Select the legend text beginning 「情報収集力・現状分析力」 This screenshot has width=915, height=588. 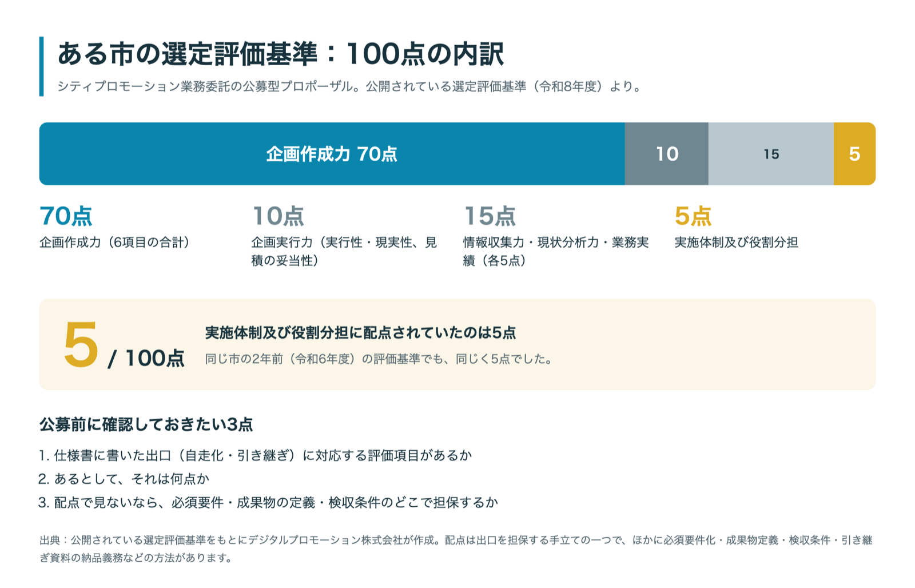point(556,252)
